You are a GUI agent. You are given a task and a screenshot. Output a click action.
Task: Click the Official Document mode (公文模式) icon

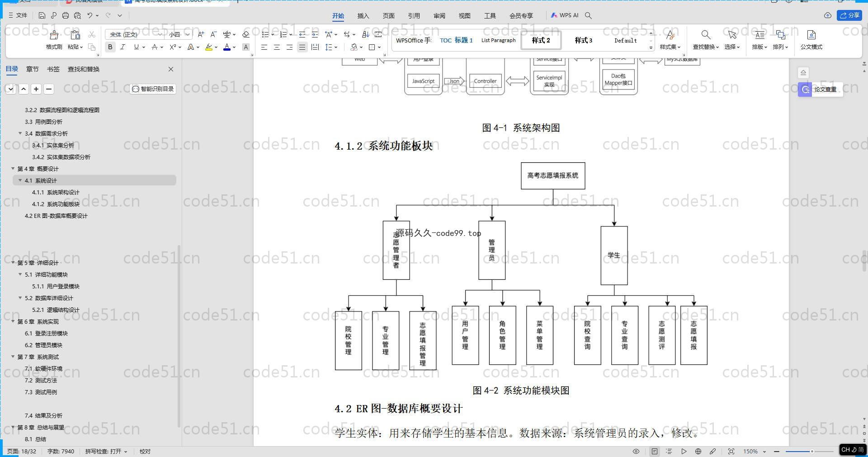pyautogui.click(x=811, y=35)
